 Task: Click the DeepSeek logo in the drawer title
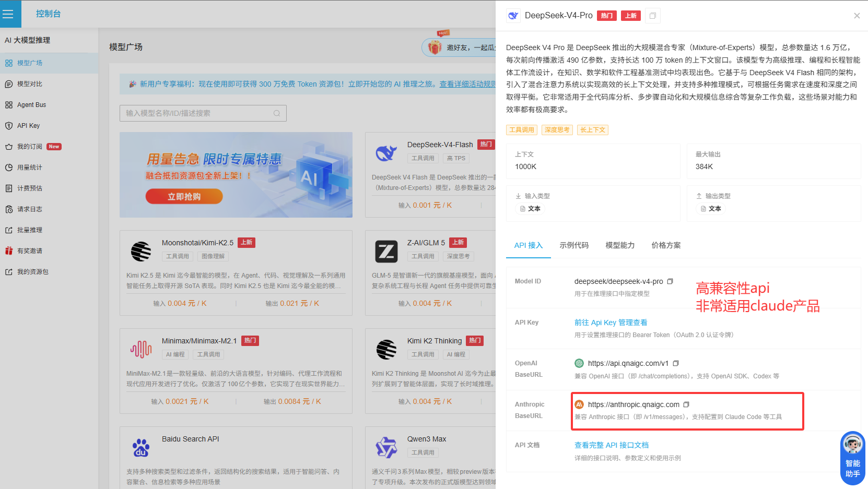[513, 16]
